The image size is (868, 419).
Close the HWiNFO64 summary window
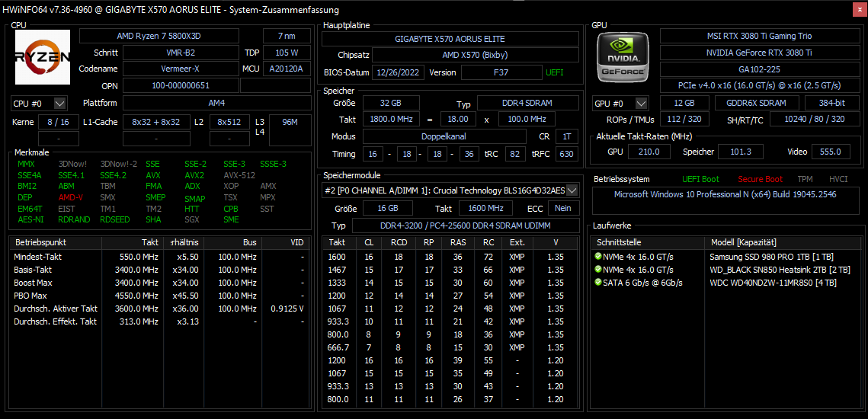click(859, 9)
